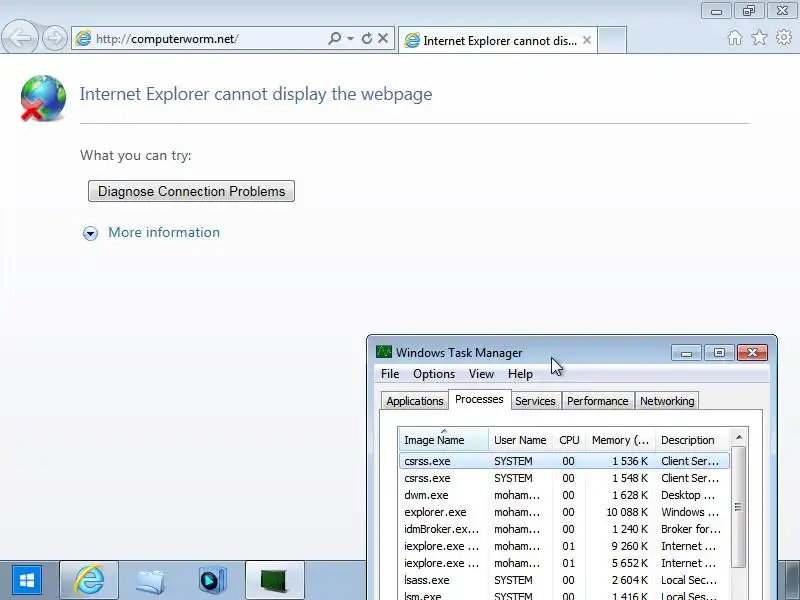Image resolution: width=800 pixels, height=600 pixels.
Task: Minimize the Windows Task Manager window
Action: tap(686, 353)
